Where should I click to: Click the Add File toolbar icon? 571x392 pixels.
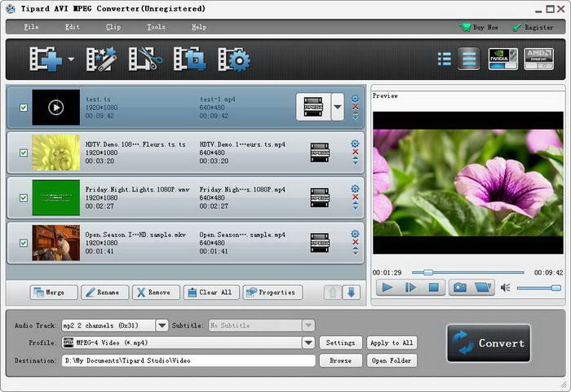[44, 59]
